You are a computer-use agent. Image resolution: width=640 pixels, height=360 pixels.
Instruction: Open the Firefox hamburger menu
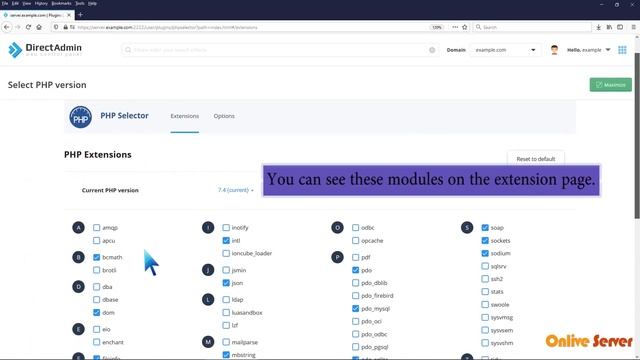[x=633, y=27]
